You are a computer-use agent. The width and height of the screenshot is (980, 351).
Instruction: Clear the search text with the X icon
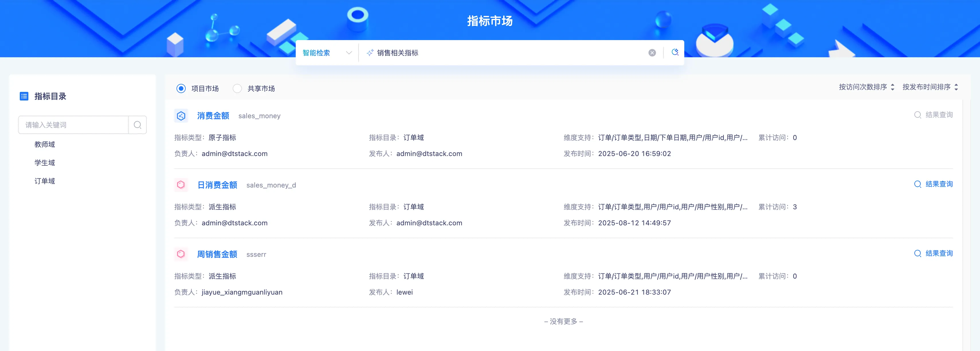[x=652, y=53]
